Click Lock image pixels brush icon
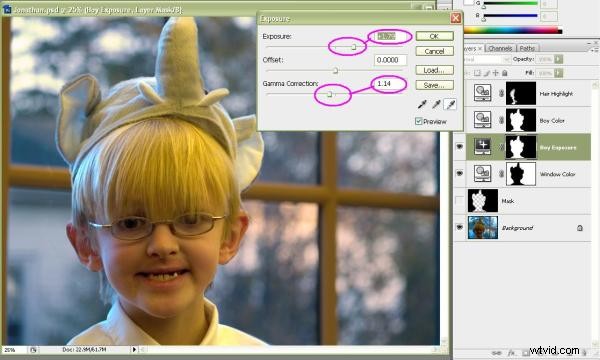Screen dimensions: 600x360 (x=486, y=73)
